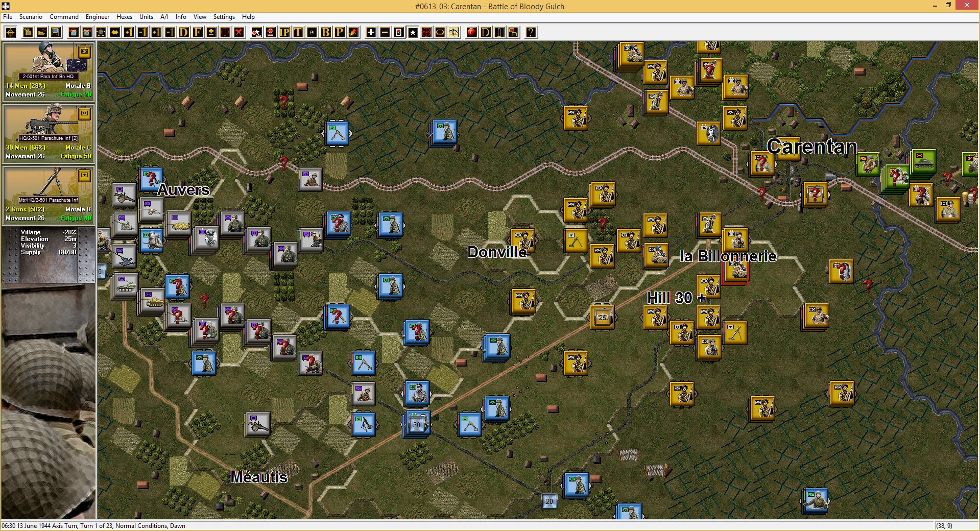Click the yellow plus-over-minus icon
The height and width of the screenshot is (531, 980).
pyautogui.click(x=211, y=33)
